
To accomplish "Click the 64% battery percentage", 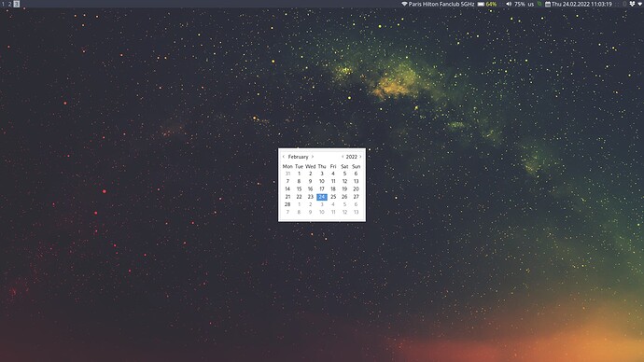I will [x=491, y=4].
